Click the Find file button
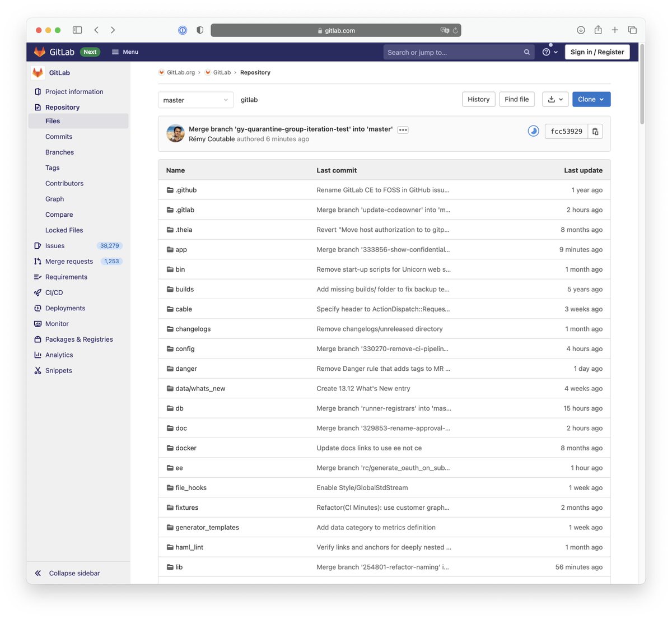The height and width of the screenshot is (619, 672). [x=516, y=99]
